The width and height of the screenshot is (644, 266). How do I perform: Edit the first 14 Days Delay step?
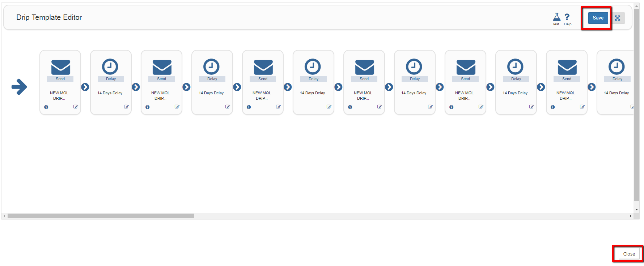(x=126, y=107)
